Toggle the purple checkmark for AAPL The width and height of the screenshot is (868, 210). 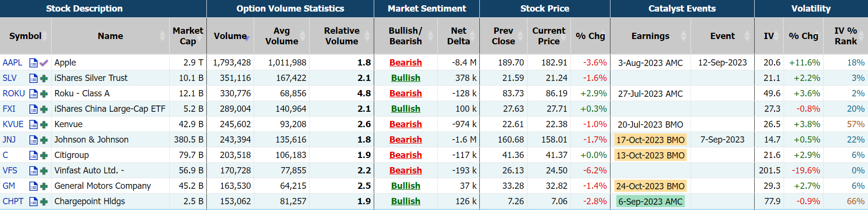coord(44,63)
